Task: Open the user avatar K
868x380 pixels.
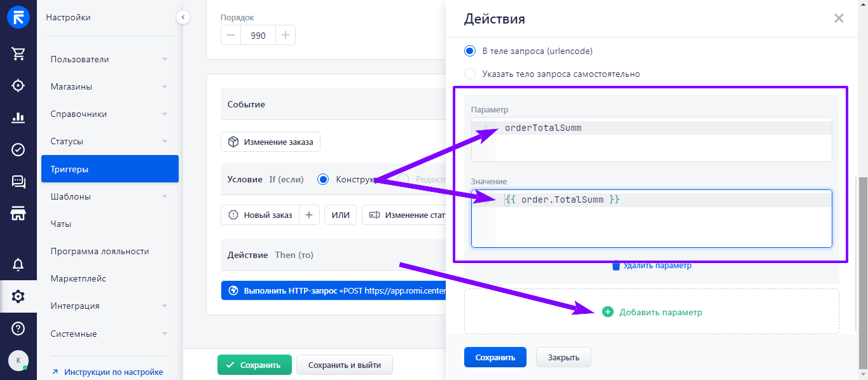Action: point(18,360)
